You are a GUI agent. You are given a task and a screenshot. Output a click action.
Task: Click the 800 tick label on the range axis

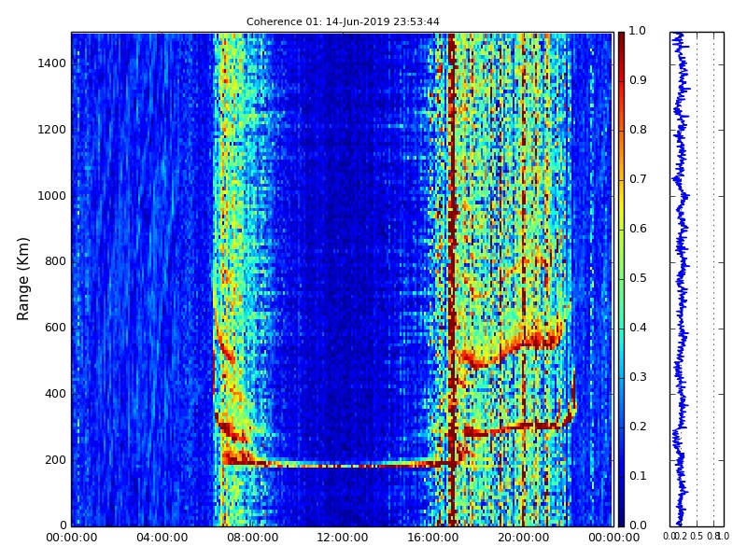[55, 261]
